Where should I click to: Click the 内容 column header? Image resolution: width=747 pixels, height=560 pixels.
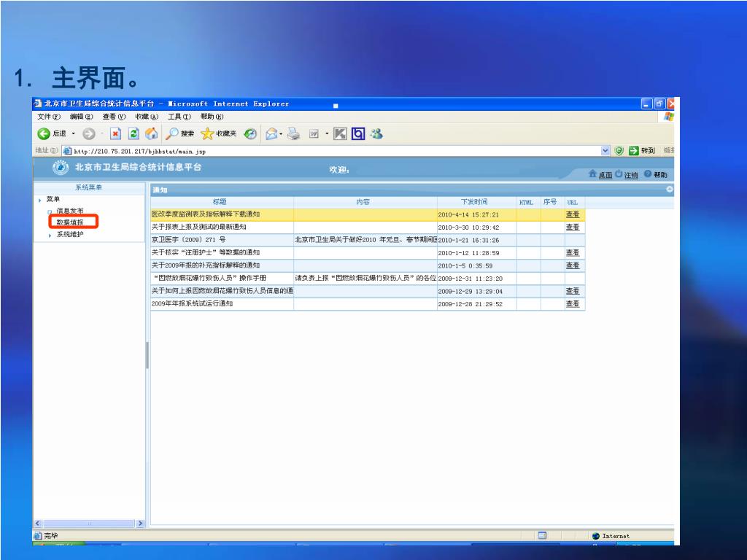pyautogui.click(x=365, y=202)
